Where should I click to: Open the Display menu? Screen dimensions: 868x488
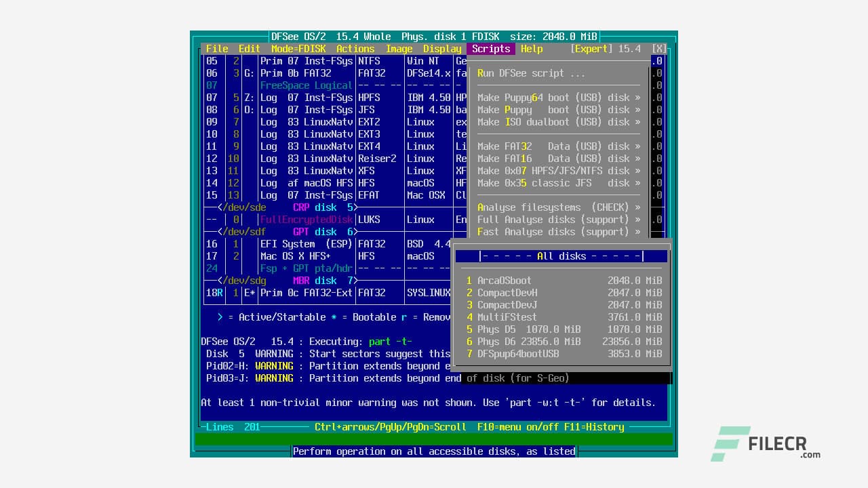tap(442, 48)
